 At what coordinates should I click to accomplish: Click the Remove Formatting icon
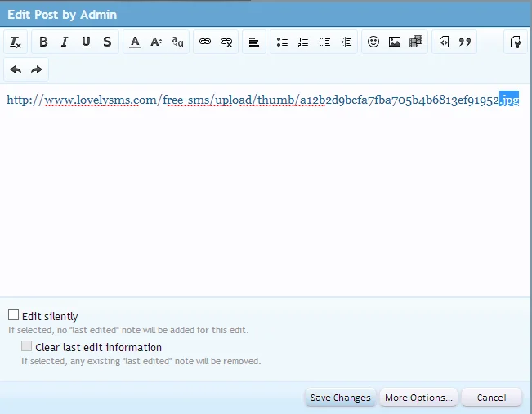click(16, 42)
